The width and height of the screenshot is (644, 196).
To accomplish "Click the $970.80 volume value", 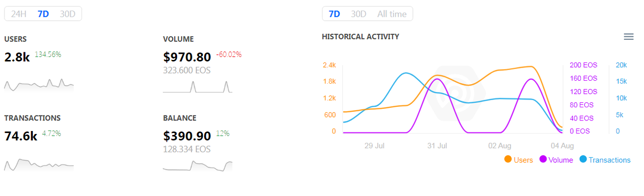I will tap(187, 57).
